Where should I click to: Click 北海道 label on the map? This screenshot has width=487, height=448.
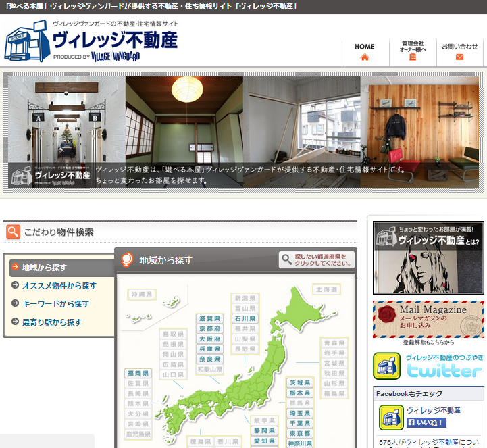click(326, 290)
